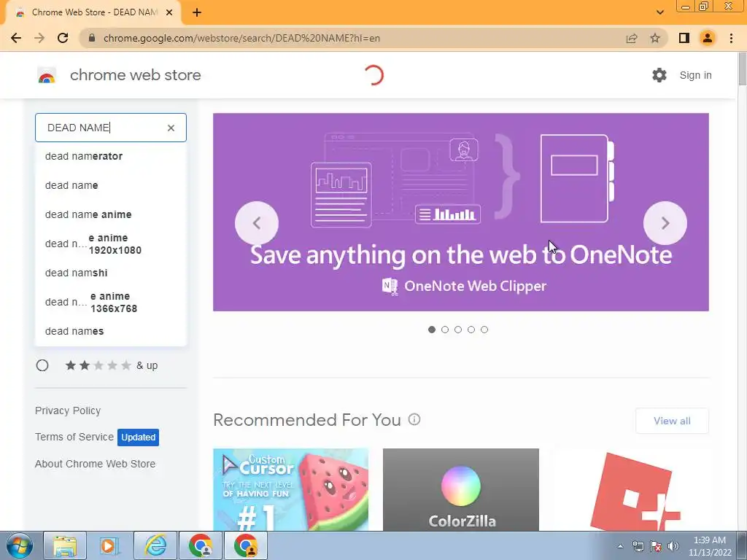Open Internet Explorer from the taskbar
This screenshot has height=560, width=747.
pos(155,545)
